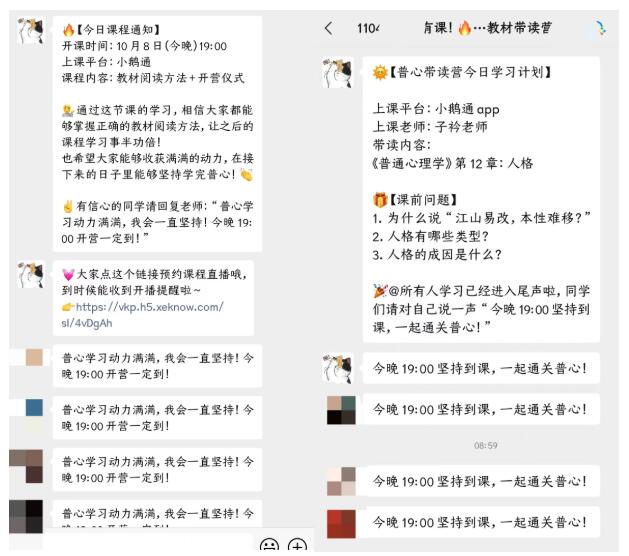Click the blue square avatar in left chat

34,408
